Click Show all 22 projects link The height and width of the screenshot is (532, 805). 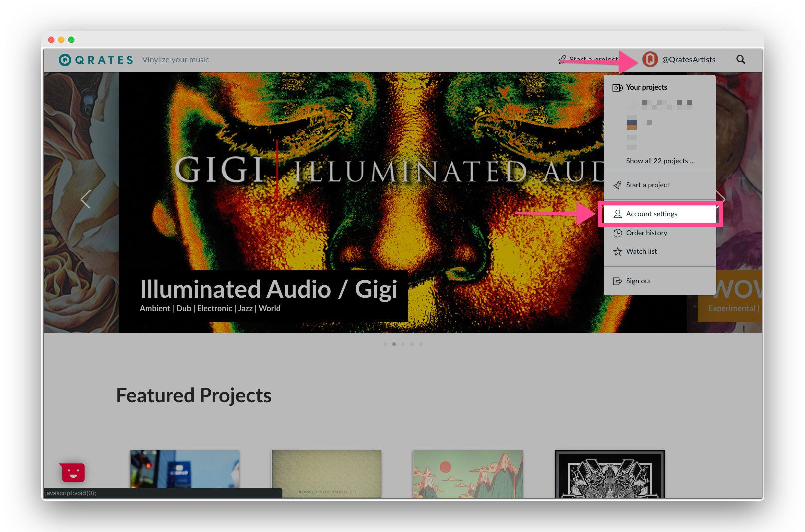point(660,161)
